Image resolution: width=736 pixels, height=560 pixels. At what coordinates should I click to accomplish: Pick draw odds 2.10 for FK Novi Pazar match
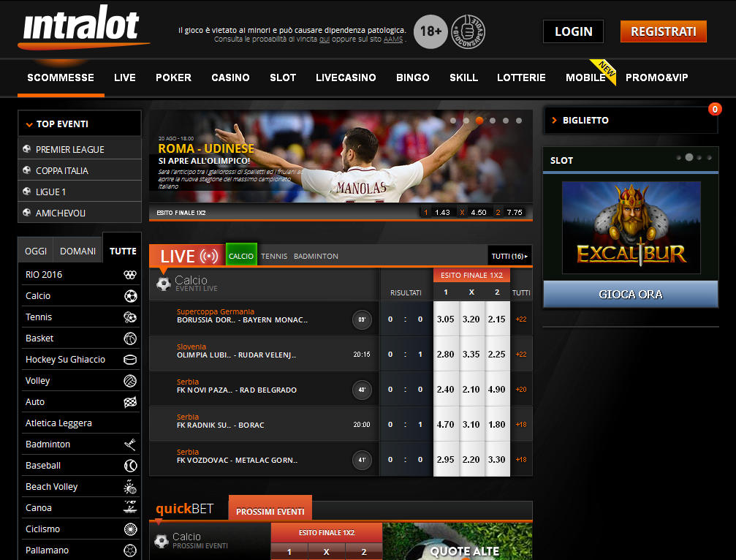[x=471, y=390]
